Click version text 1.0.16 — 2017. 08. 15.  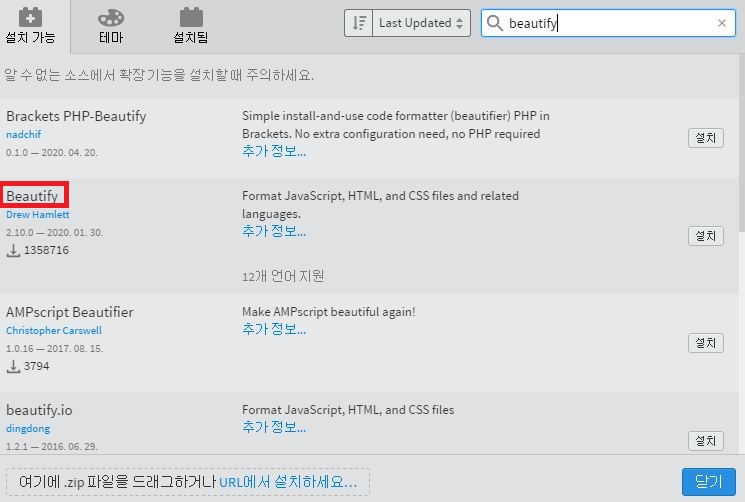(54, 349)
